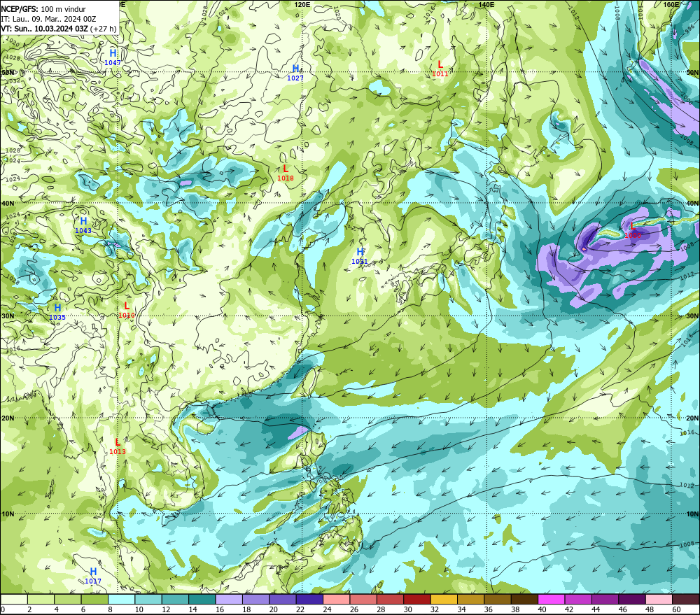This screenshot has height=615, width=700.
Task: Pick the pale cream 0-2 legend swatch
Action: 14,599
